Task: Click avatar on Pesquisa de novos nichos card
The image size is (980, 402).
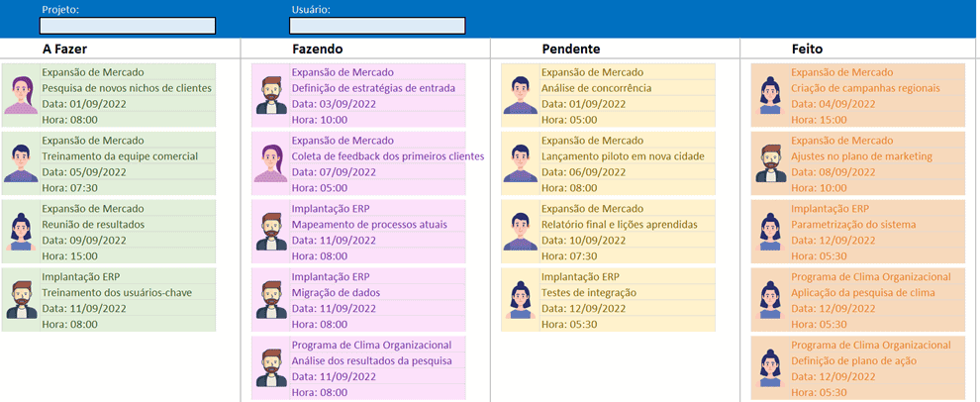Action: 21,95
